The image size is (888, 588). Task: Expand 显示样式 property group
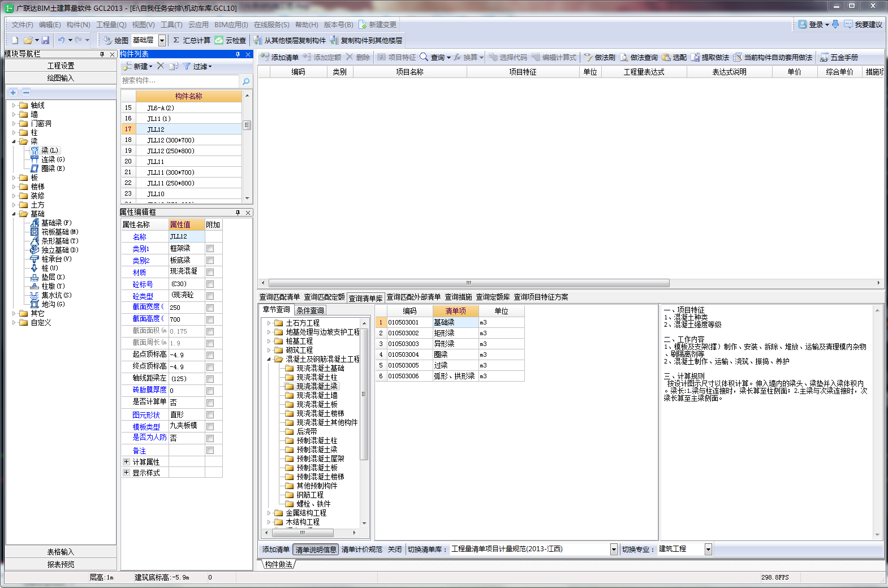tap(126, 472)
